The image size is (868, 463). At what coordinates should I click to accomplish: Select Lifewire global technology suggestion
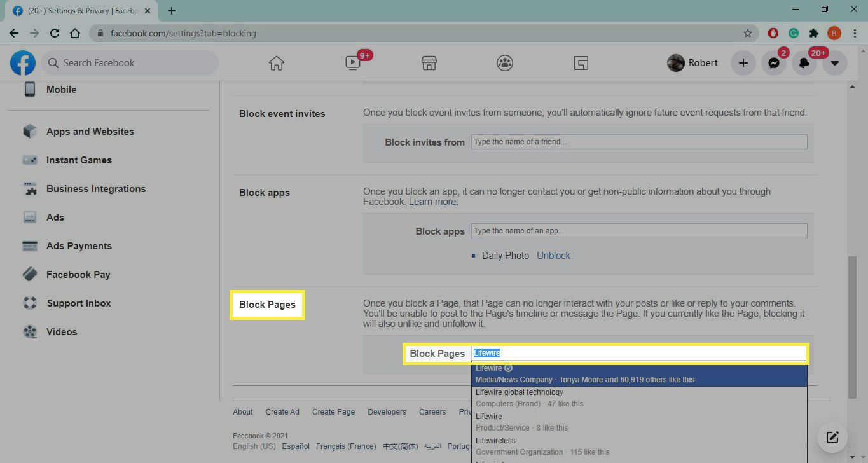coord(639,399)
